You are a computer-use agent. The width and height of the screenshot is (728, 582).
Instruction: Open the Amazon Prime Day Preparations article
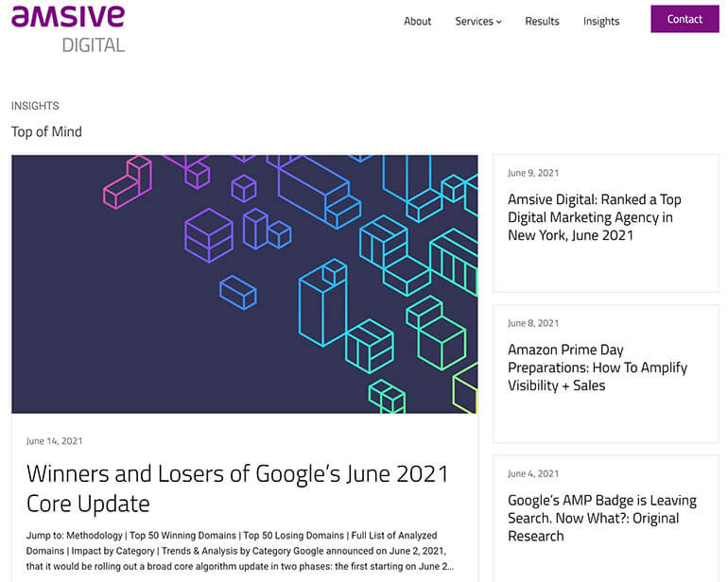pyautogui.click(x=597, y=368)
